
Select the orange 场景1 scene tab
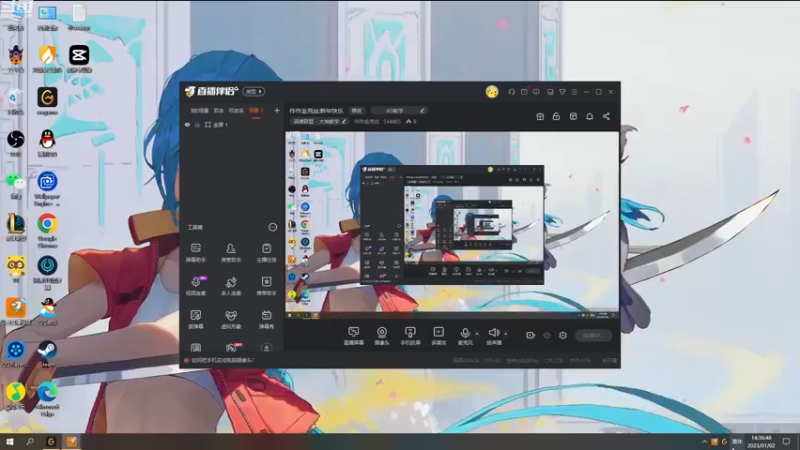(x=256, y=111)
